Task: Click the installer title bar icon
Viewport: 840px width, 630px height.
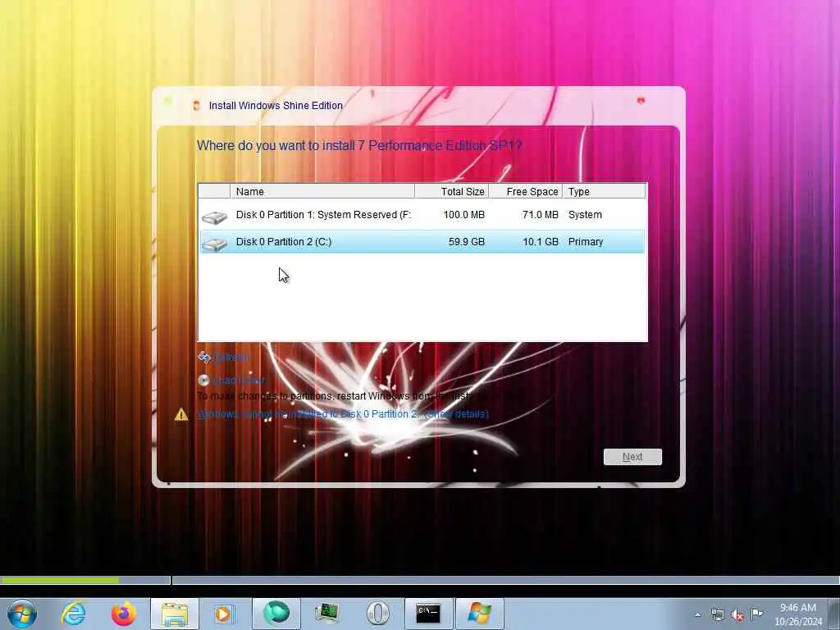Action: pos(197,106)
